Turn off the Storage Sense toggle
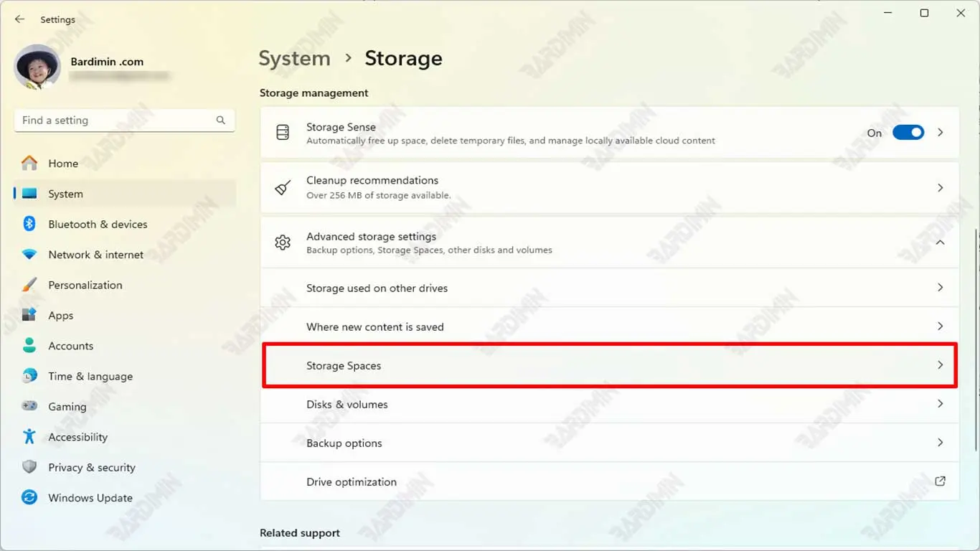 (908, 133)
